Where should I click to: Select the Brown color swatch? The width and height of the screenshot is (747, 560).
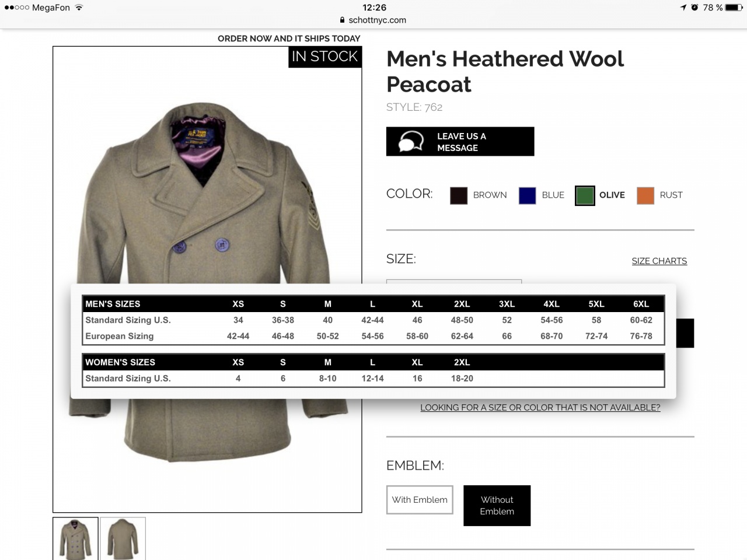coord(459,195)
